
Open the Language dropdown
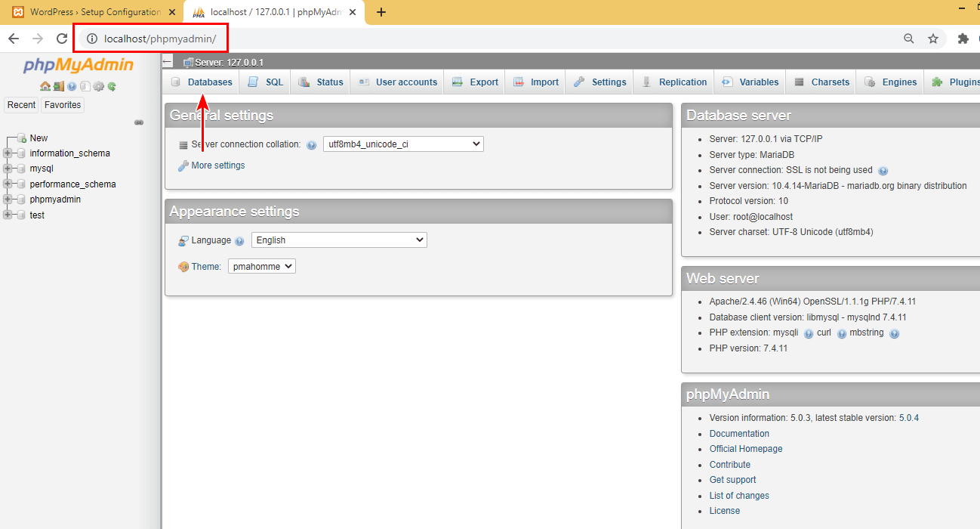pyautogui.click(x=339, y=240)
